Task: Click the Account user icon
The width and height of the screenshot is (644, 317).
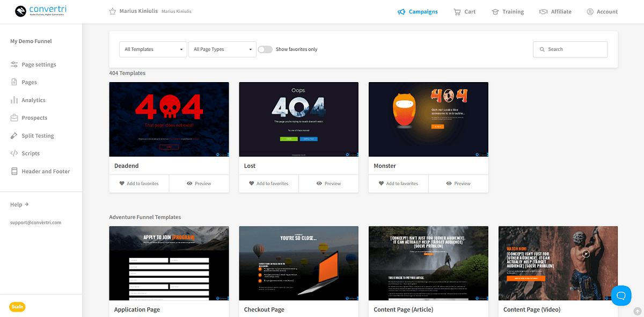Action: point(590,12)
